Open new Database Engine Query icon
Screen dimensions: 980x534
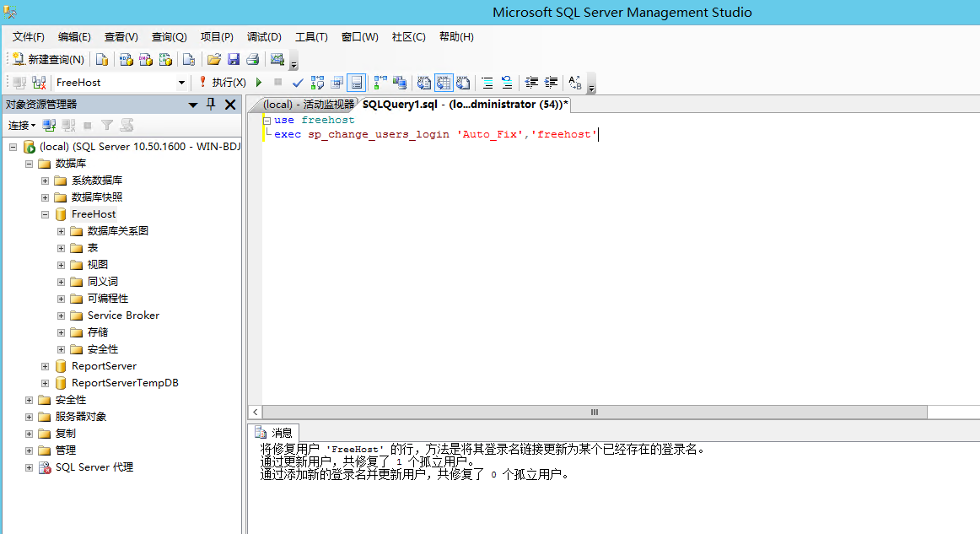coord(102,59)
